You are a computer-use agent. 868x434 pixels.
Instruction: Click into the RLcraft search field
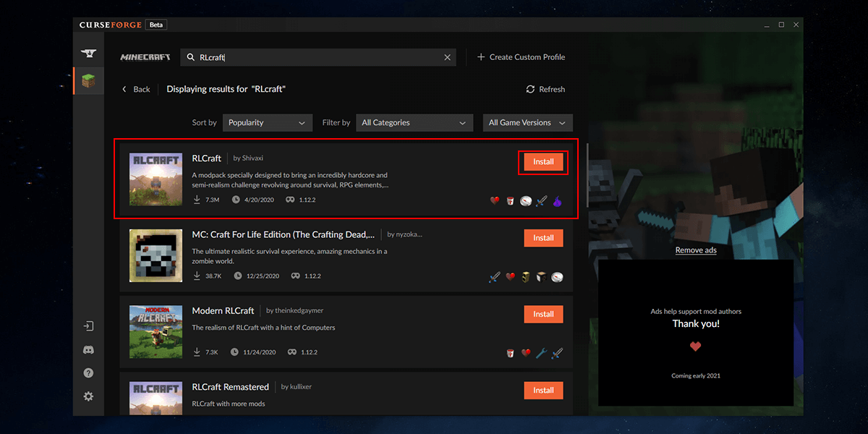pos(318,57)
